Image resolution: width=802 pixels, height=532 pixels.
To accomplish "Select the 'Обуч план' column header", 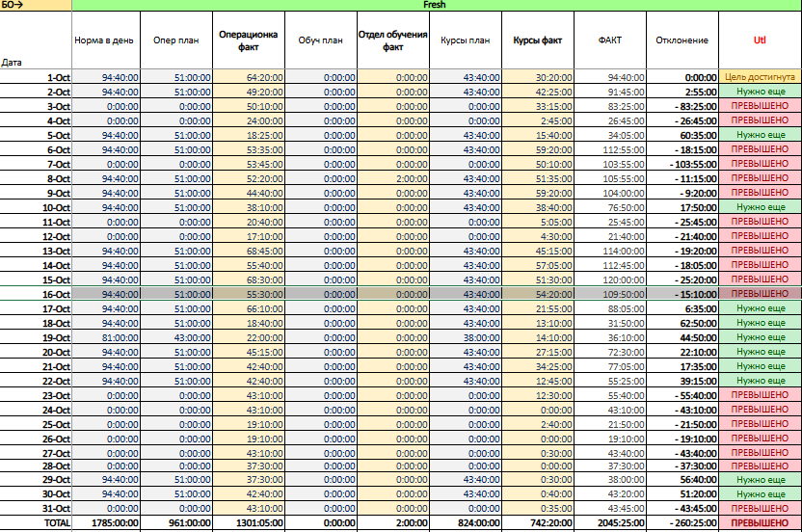I will pos(321,40).
